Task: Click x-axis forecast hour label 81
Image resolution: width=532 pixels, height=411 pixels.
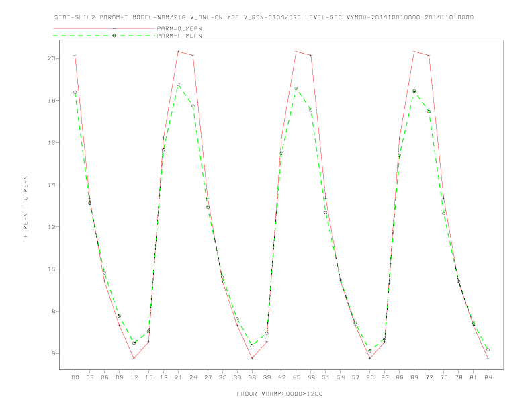Action: [474, 377]
